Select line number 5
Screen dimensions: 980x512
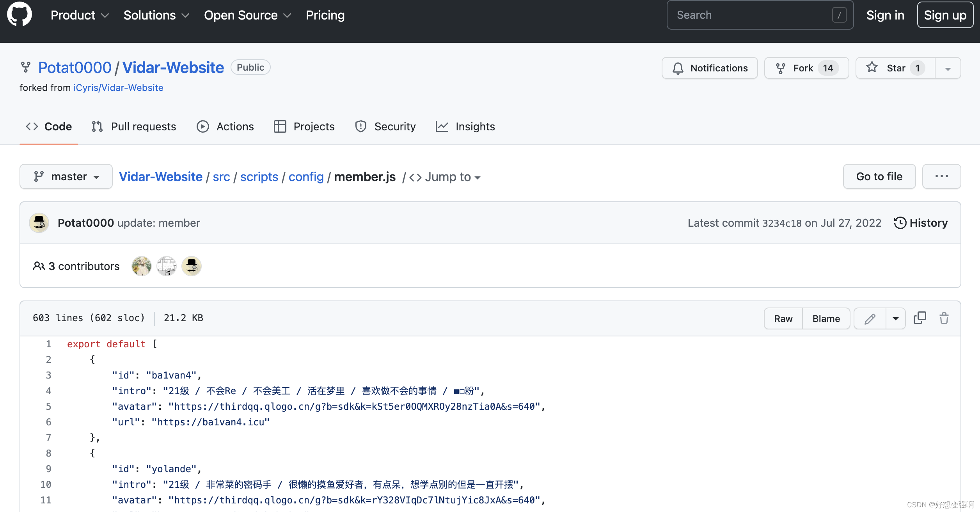pyautogui.click(x=48, y=407)
